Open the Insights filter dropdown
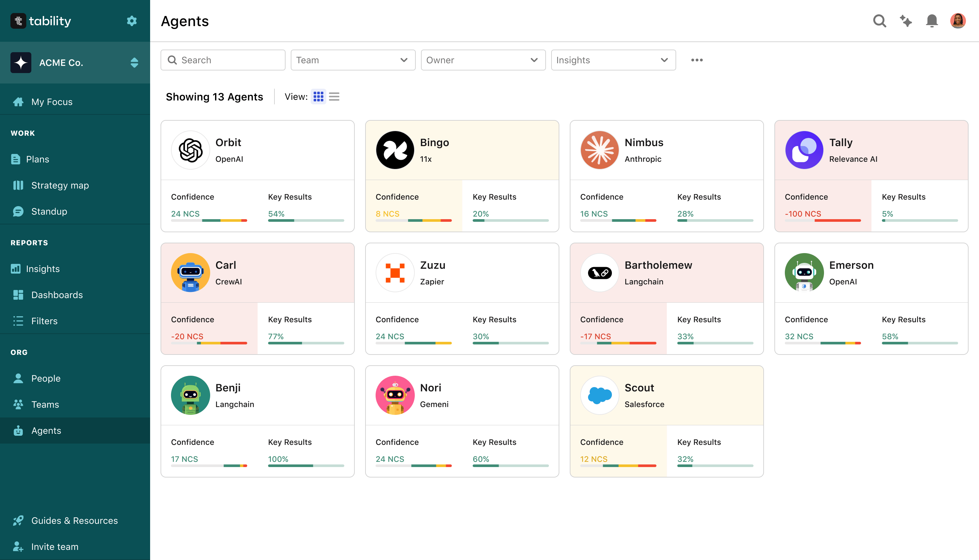The height and width of the screenshot is (560, 979). [x=613, y=60]
